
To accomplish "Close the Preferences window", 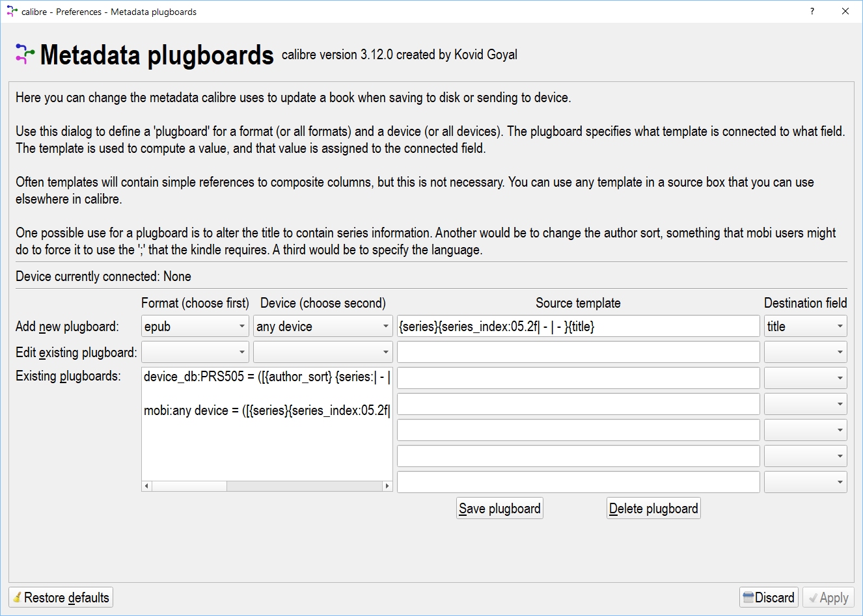I will (x=845, y=11).
